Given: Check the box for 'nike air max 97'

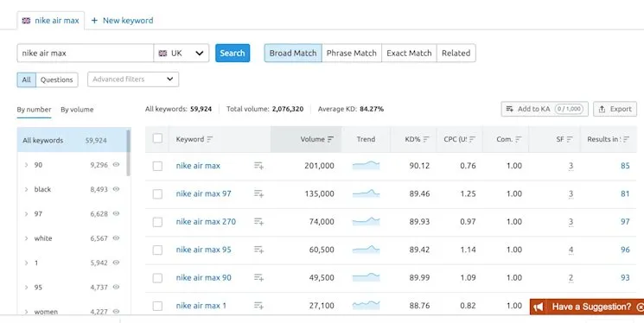Looking at the screenshot, I should click(157, 193).
